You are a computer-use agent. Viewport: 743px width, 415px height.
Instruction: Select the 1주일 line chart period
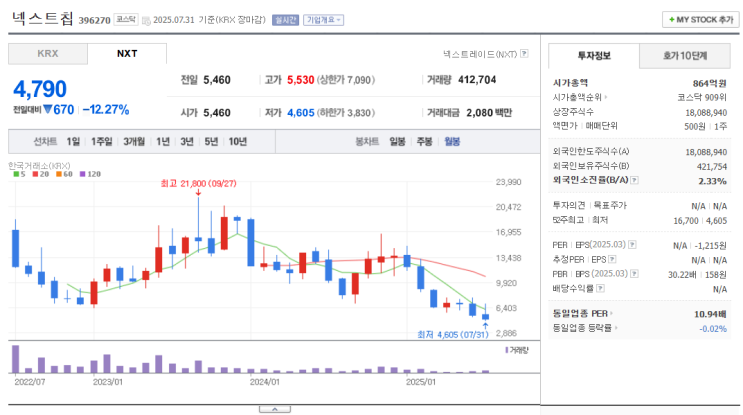pos(101,142)
